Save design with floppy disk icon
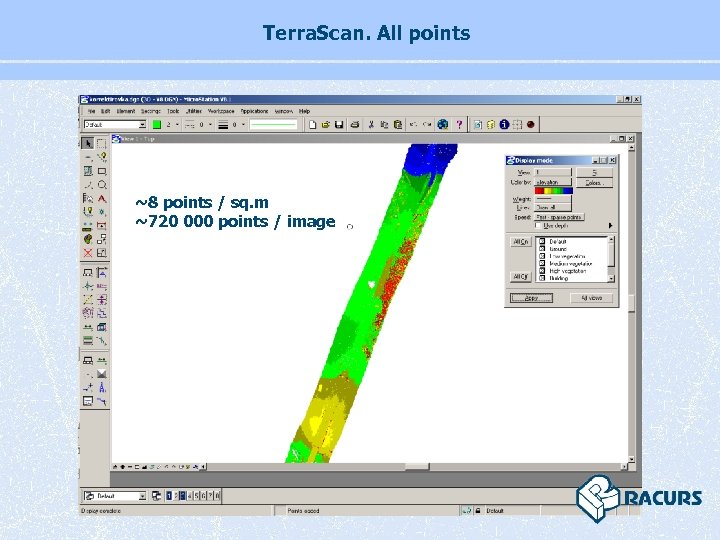The height and width of the screenshot is (540, 720). [339, 124]
